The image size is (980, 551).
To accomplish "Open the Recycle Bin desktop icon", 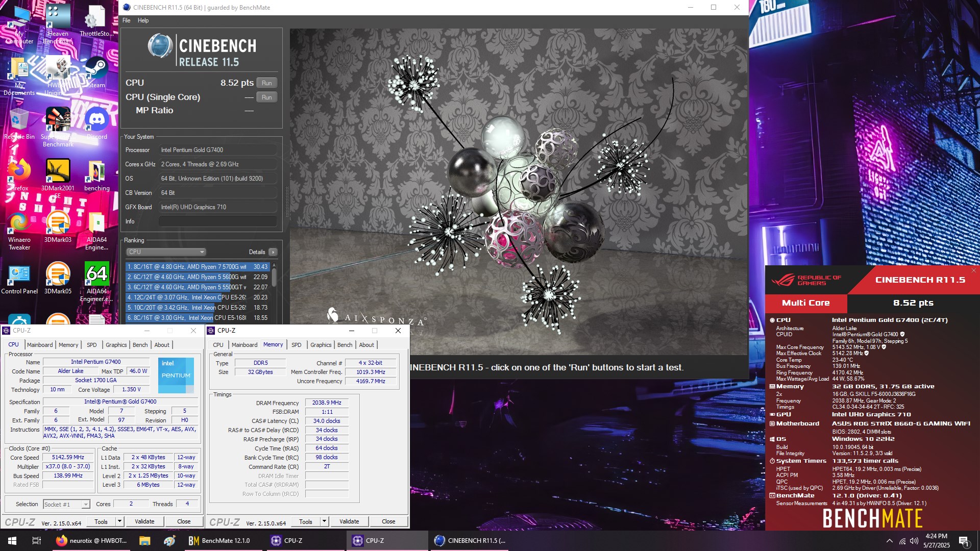I will pos(19,124).
